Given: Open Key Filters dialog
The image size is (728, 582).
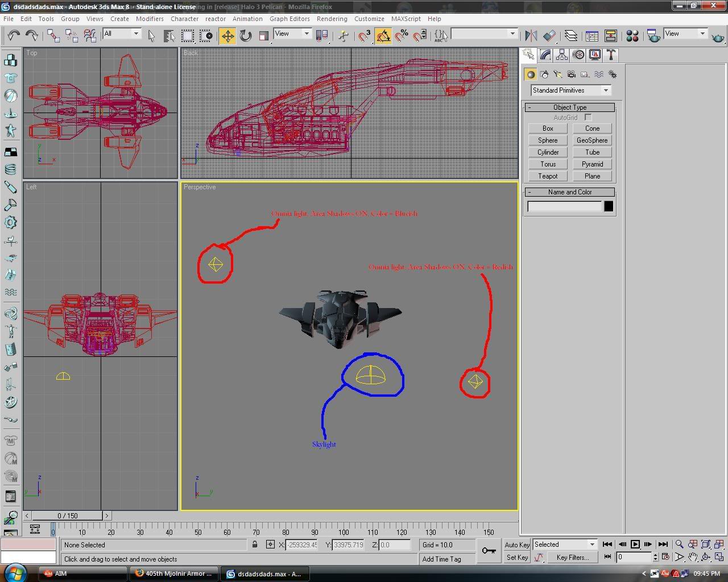Looking at the screenshot, I should 573,558.
